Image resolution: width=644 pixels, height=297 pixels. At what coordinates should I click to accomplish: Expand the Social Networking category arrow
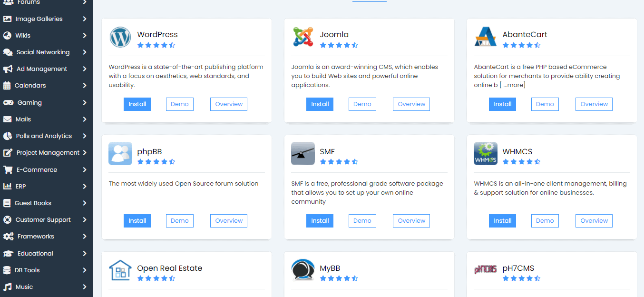pos(84,52)
